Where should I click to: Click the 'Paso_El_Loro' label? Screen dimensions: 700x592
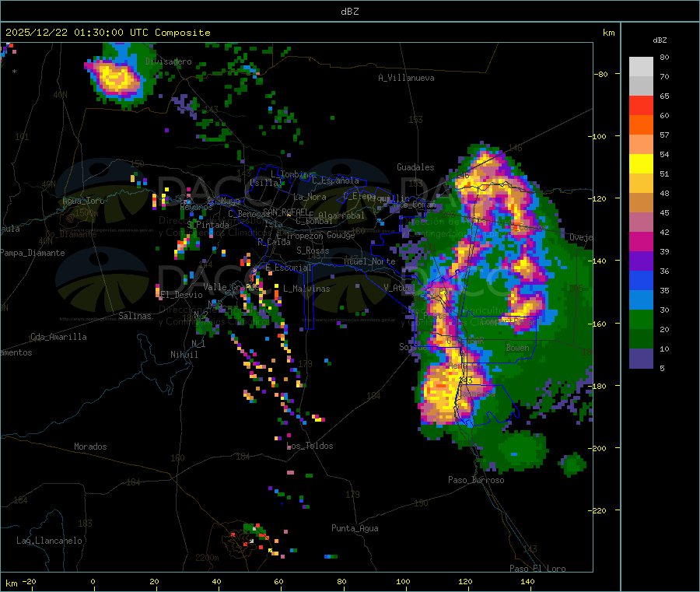coord(537,569)
